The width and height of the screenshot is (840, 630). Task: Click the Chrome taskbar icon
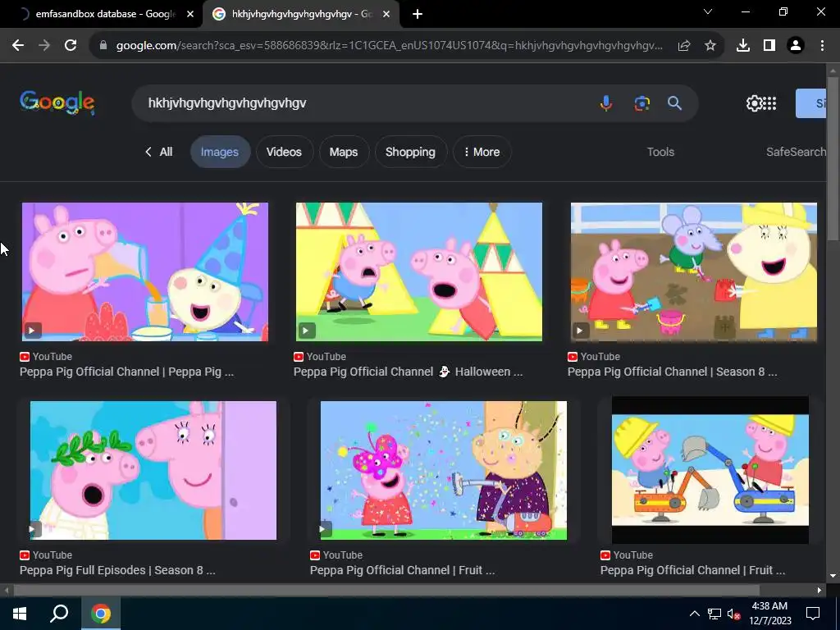click(x=101, y=614)
